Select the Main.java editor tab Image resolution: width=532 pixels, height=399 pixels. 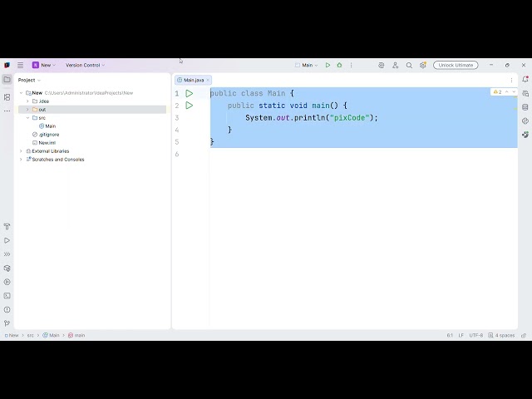click(193, 80)
